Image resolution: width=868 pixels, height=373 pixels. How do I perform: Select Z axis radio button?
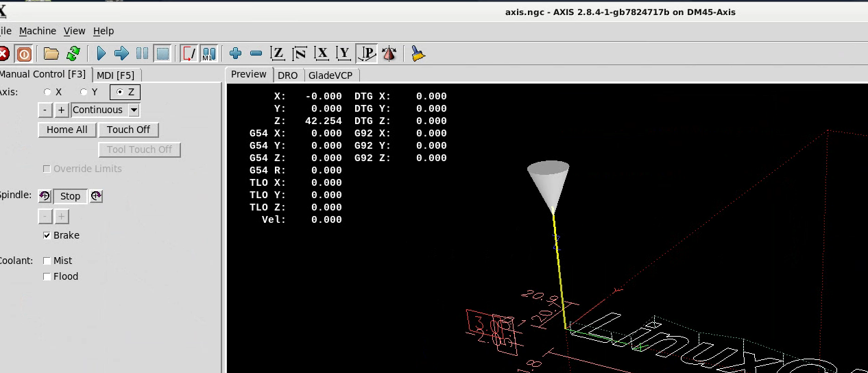[121, 92]
